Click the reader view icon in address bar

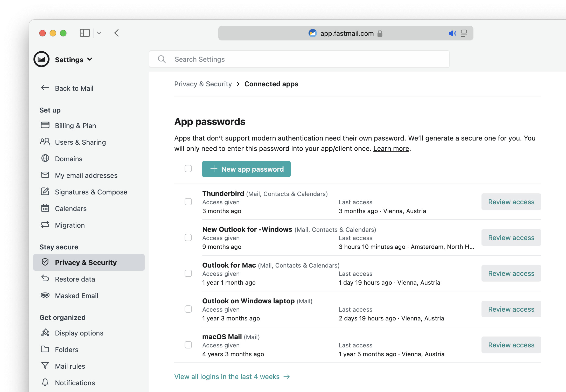coord(464,33)
